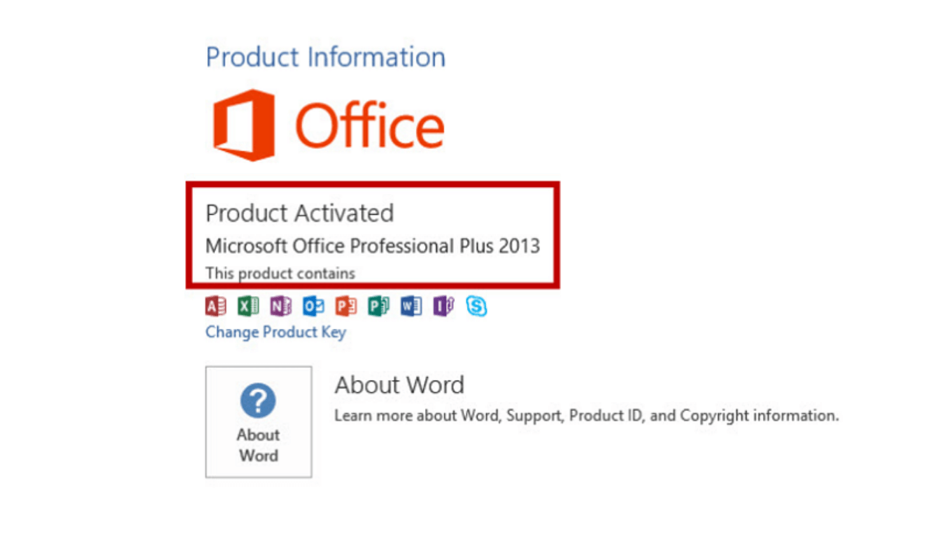Select the teal Publisher icon

coord(378,306)
